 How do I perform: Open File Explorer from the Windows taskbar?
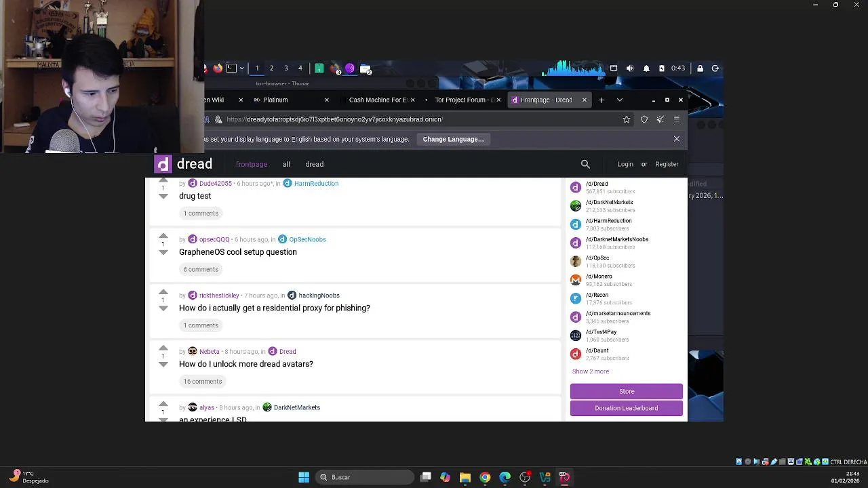[465, 477]
